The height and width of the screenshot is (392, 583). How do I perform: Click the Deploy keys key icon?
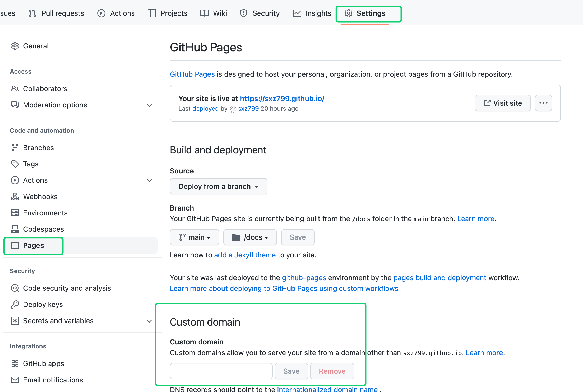coord(15,304)
